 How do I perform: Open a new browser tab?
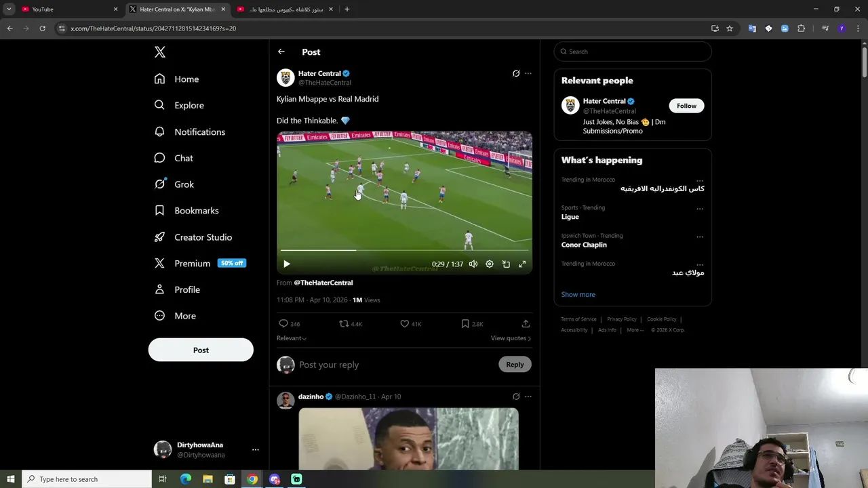(347, 9)
